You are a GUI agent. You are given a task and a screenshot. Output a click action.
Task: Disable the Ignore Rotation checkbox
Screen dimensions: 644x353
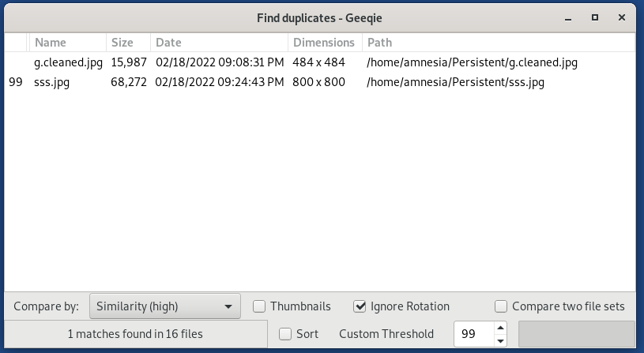pyautogui.click(x=360, y=306)
